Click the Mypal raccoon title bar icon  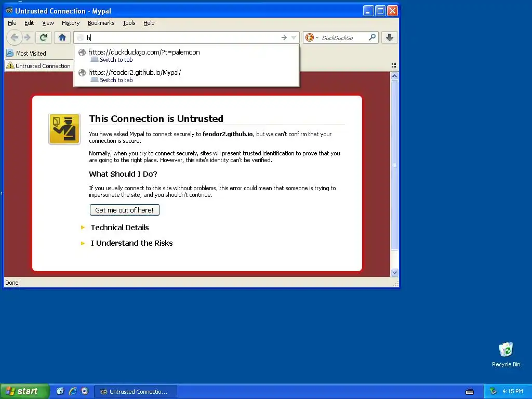(9, 10)
